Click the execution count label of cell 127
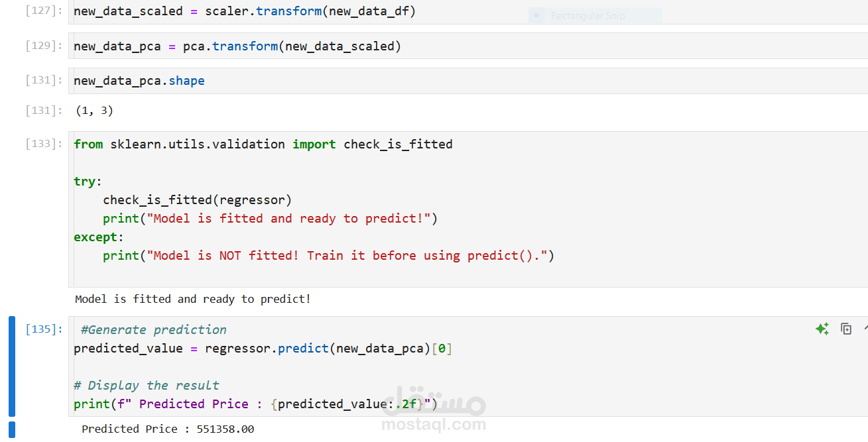Viewport: 868px width, 442px height. [44, 11]
